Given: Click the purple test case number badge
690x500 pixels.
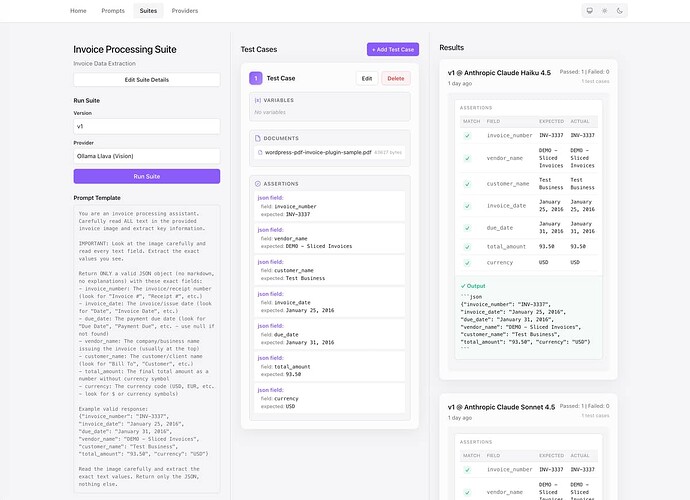Looking at the screenshot, I should pyautogui.click(x=256, y=78).
